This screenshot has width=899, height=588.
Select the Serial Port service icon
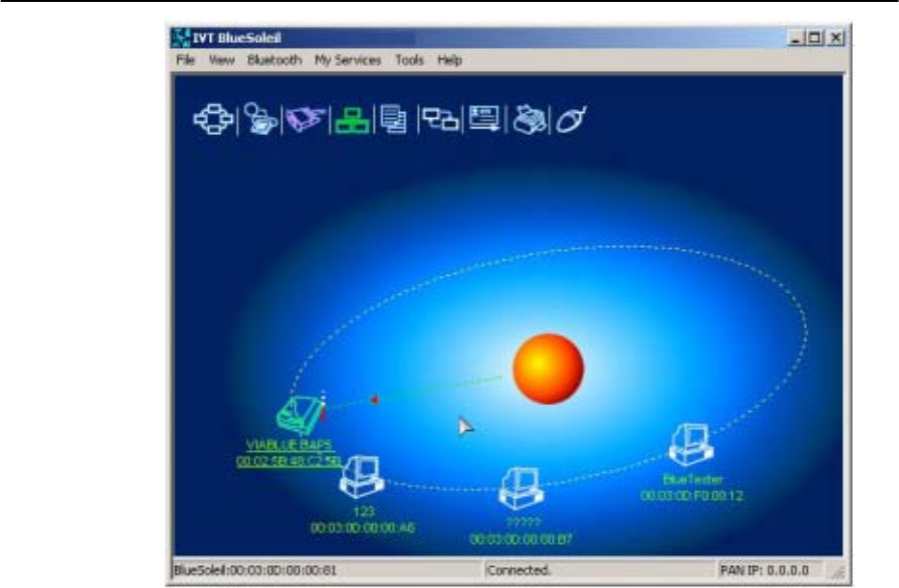[306, 119]
